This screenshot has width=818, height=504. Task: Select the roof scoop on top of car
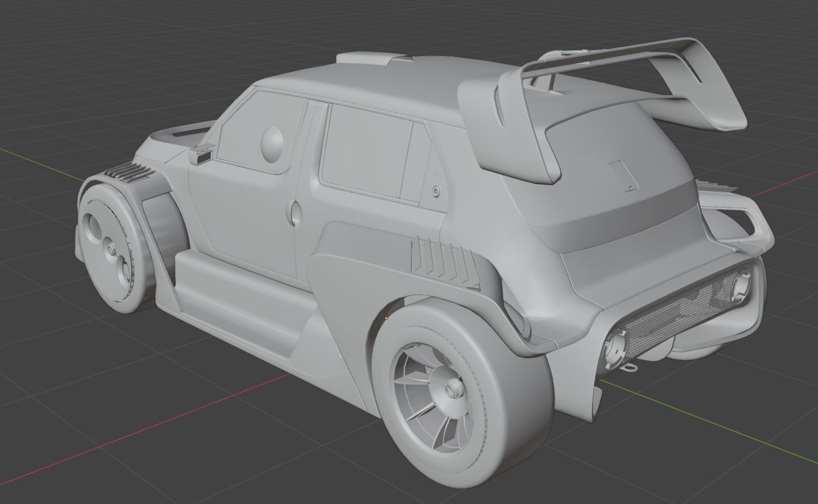click(x=373, y=58)
